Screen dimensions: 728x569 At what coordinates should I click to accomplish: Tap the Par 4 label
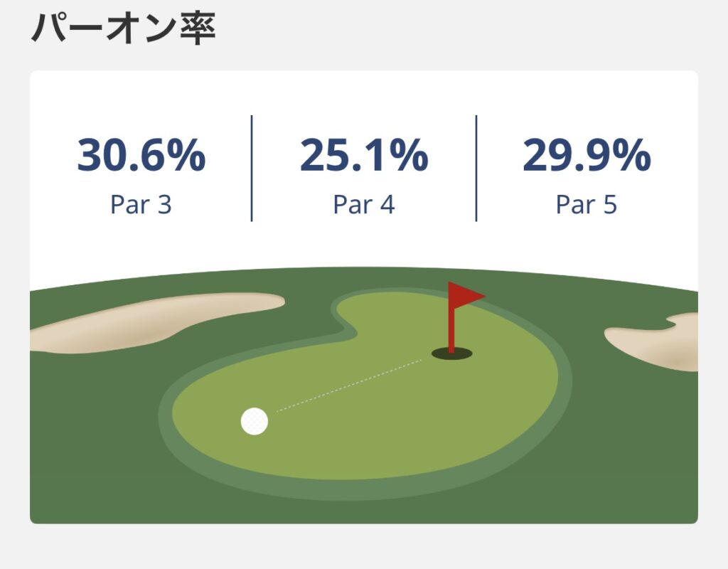tap(364, 205)
